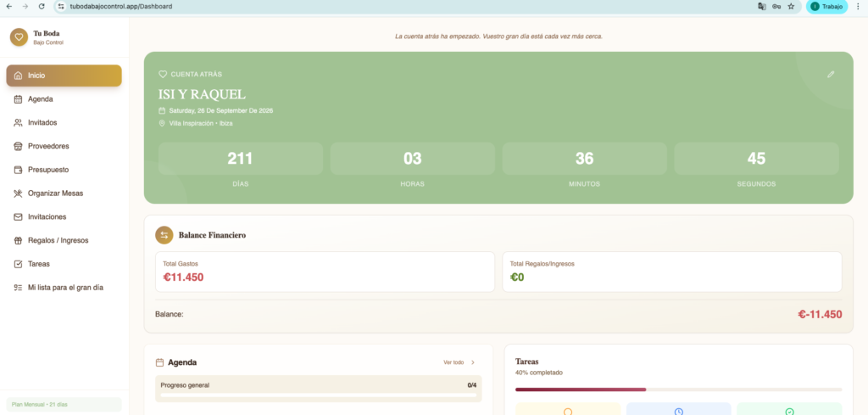Click the pencil edit icon on countdown card

click(x=831, y=75)
